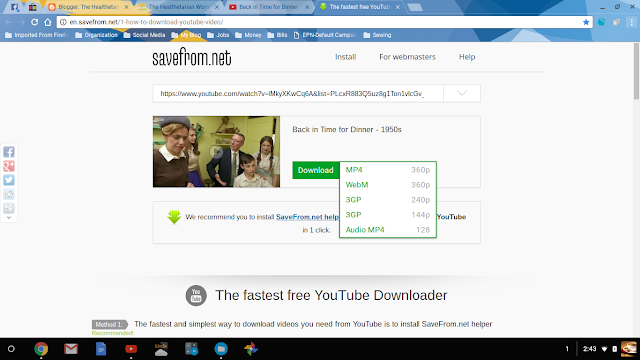Share the page via the Reddit icon
Screen dimensions: 640x360
(x=9, y=194)
